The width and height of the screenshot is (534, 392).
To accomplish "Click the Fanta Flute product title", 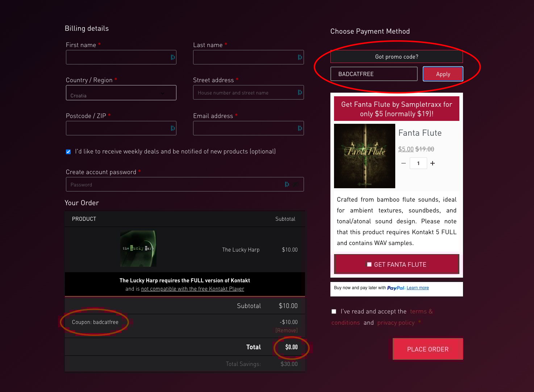I will [420, 133].
